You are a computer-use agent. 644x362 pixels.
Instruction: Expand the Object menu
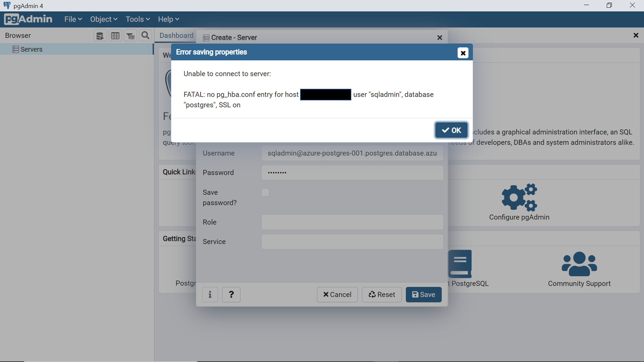pyautogui.click(x=104, y=19)
